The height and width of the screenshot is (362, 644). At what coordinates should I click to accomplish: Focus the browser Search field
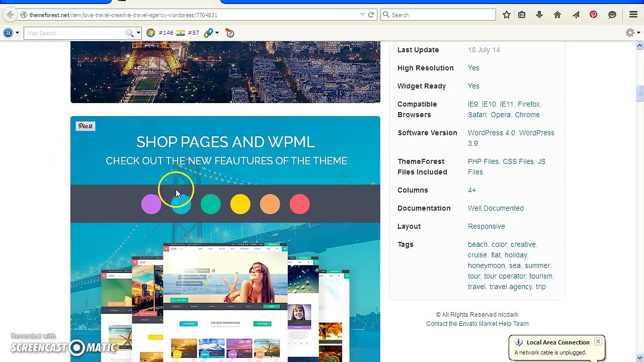[438, 15]
